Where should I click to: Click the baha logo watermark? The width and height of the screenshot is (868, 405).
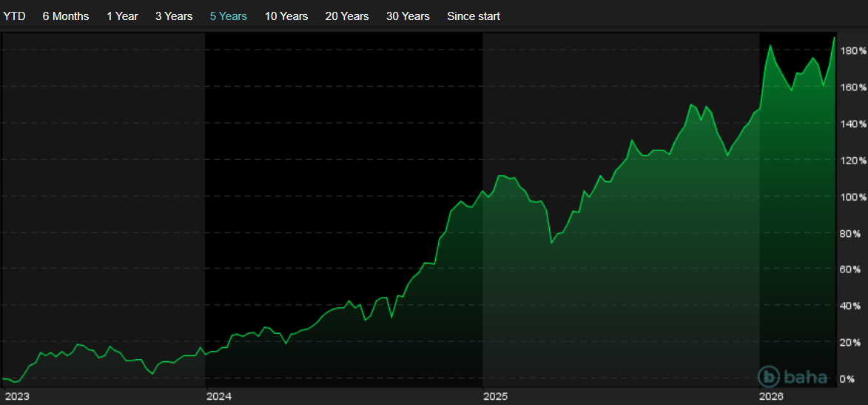click(x=793, y=376)
